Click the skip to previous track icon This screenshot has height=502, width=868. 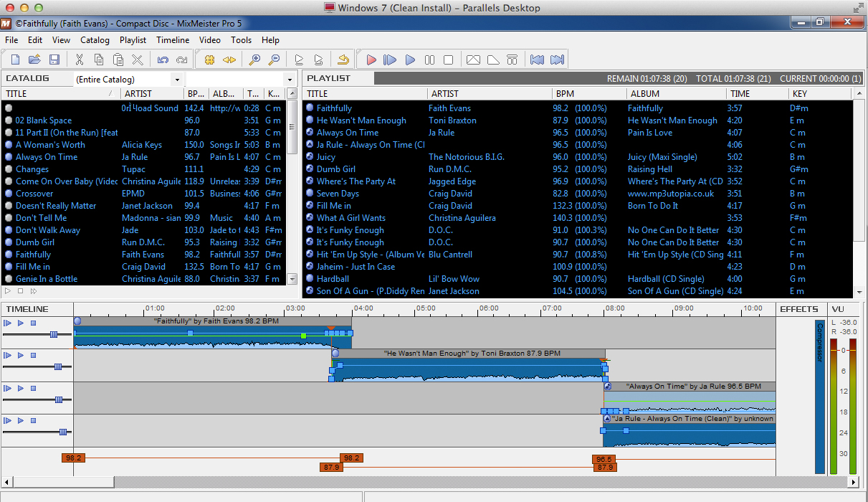[538, 60]
